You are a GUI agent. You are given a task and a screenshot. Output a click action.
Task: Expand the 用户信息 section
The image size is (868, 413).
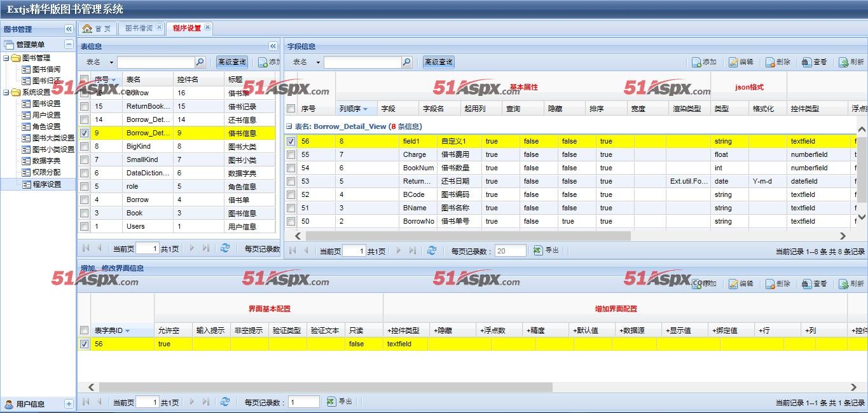click(69, 404)
